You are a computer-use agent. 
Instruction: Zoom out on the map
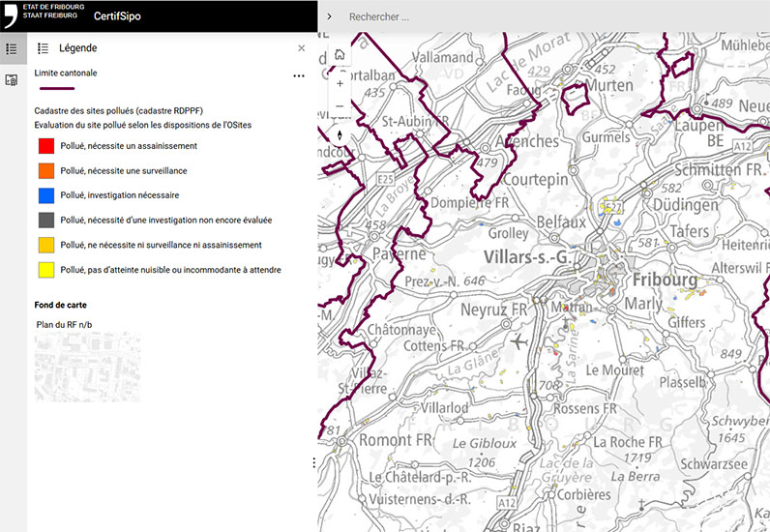click(x=340, y=106)
